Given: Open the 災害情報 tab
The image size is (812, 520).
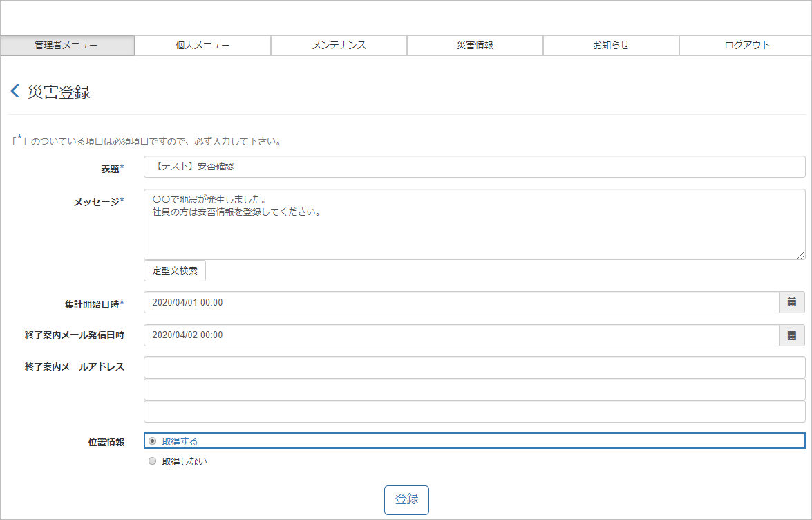Looking at the screenshot, I should [x=474, y=46].
